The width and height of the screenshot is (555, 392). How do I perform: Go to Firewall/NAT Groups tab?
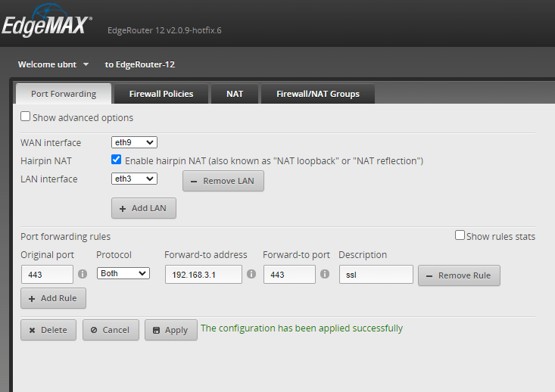pos(318,94)
